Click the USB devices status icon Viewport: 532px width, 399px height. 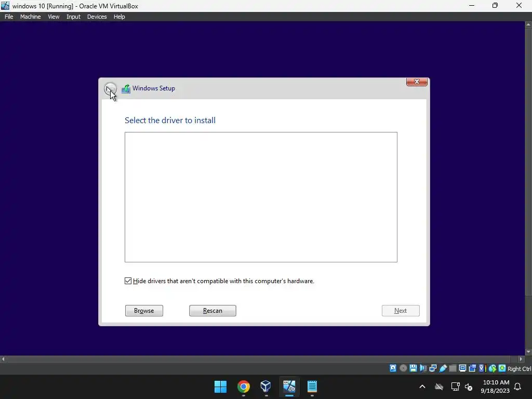point(443,368)
